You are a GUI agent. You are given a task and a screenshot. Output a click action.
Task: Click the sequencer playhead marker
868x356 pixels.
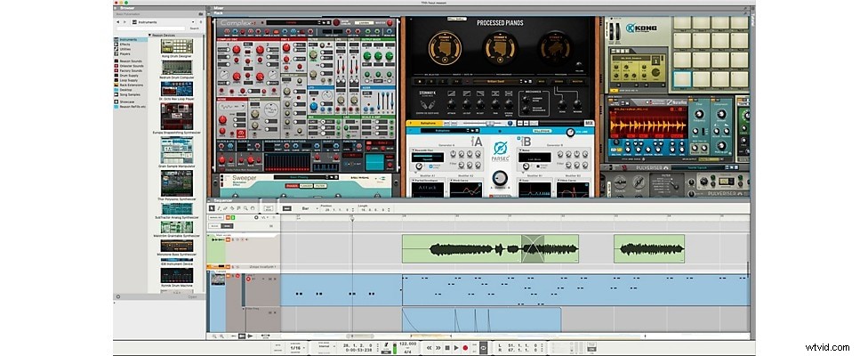tap(352, 219)
